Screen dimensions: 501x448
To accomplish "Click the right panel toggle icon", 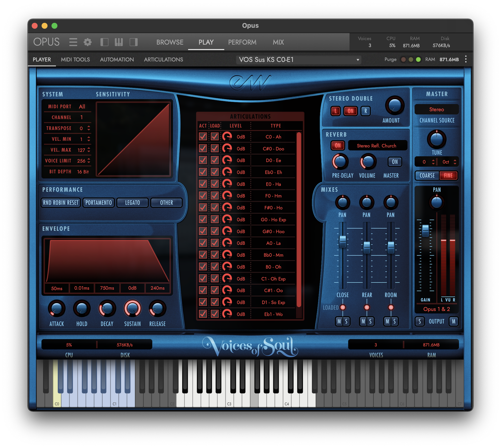I will coord(133,42).
